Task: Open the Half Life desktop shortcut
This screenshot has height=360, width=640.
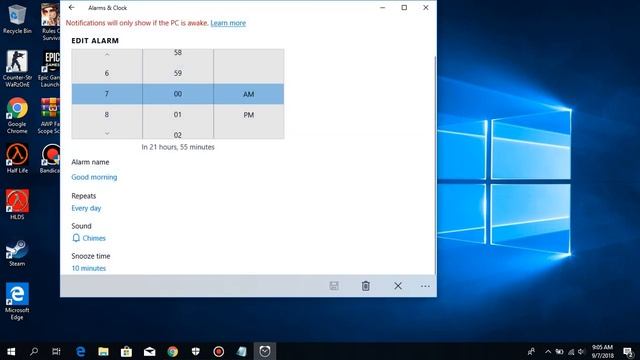Action: 17,158
